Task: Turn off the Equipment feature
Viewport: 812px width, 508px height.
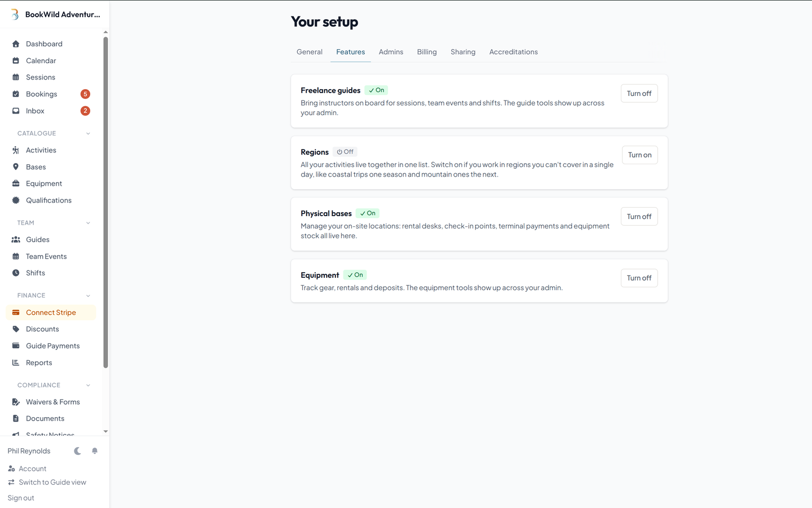Action: point(639,278)
